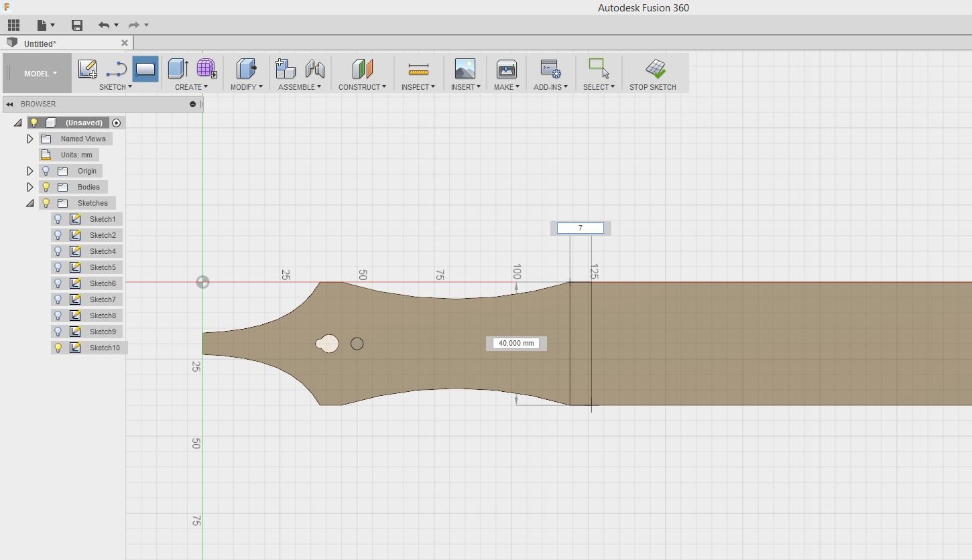Select the Units: mm item
Image resolution: width=972 pixels, height=560 pixels.
point(69,155)
